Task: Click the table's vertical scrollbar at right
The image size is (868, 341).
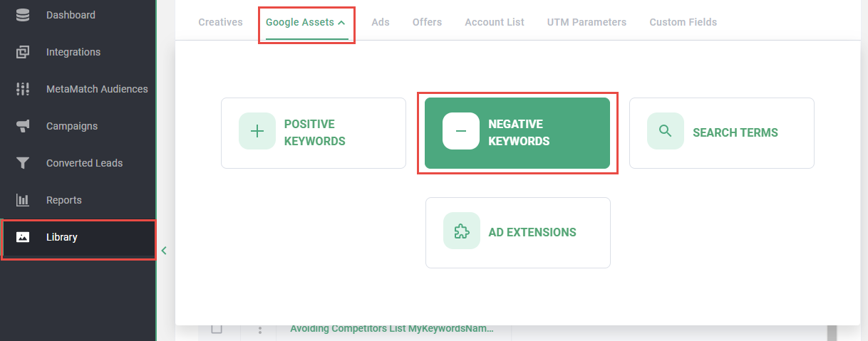Action: pos(830,332)
